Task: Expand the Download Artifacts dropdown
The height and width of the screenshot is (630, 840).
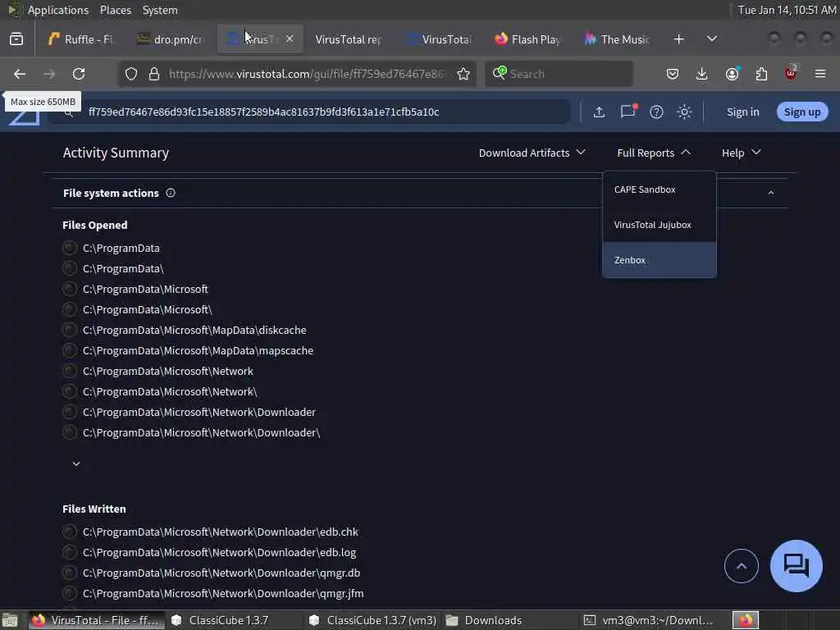Action: [532, 153]
